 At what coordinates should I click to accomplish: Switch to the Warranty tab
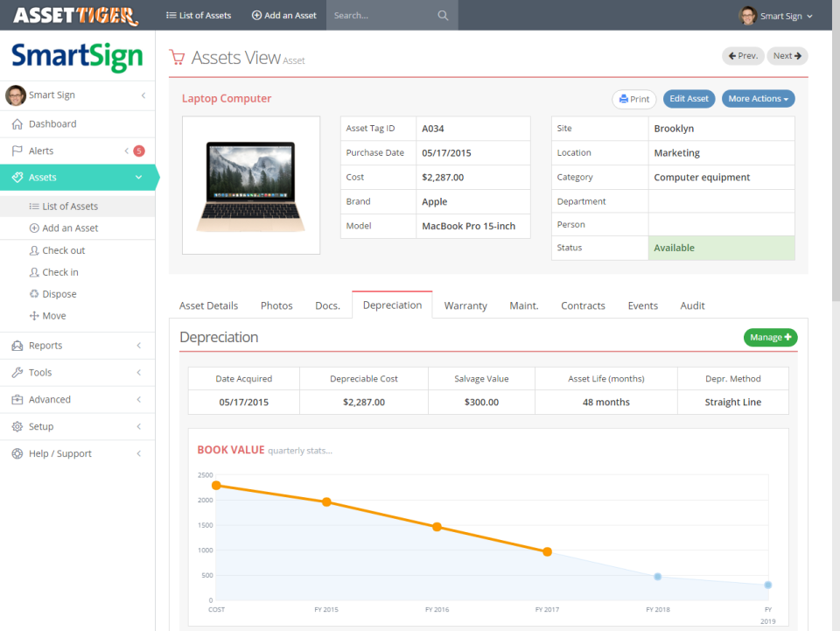[465, 305]
